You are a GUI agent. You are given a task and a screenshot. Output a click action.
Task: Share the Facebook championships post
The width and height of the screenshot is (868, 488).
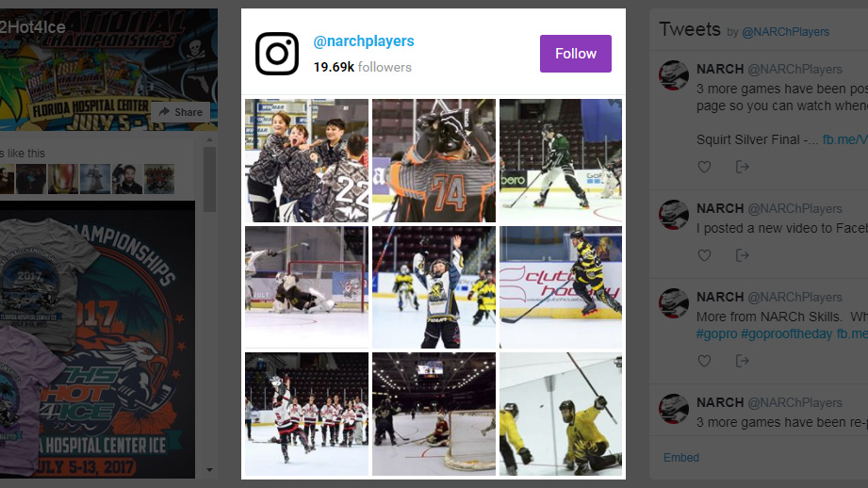pyautogui.click(x=180, y=112)
